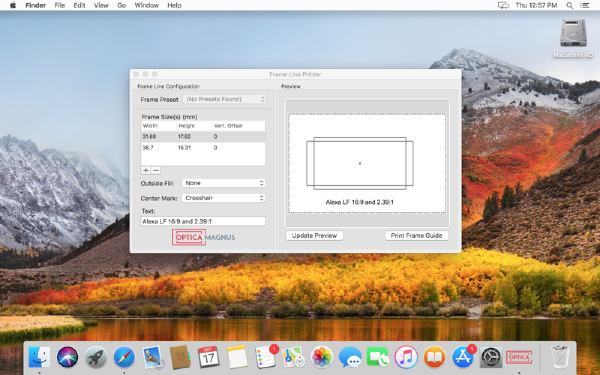Click the frame preview thumbnail

point(367,163)
